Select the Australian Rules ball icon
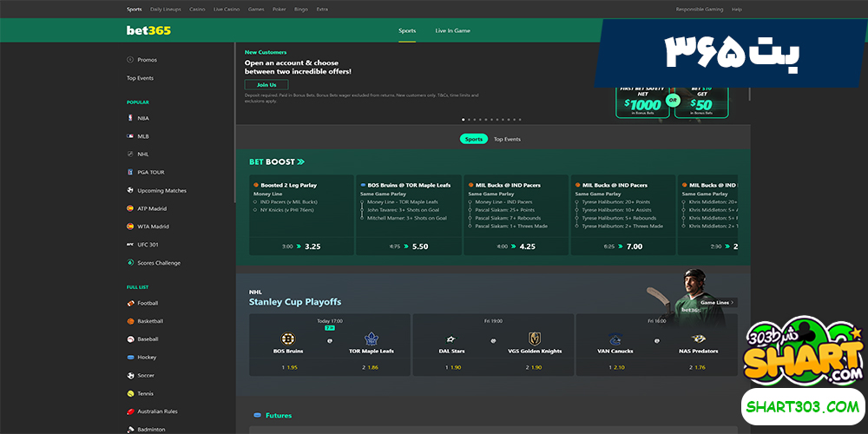Screen dimensions: 868x434 click(130, 411)
